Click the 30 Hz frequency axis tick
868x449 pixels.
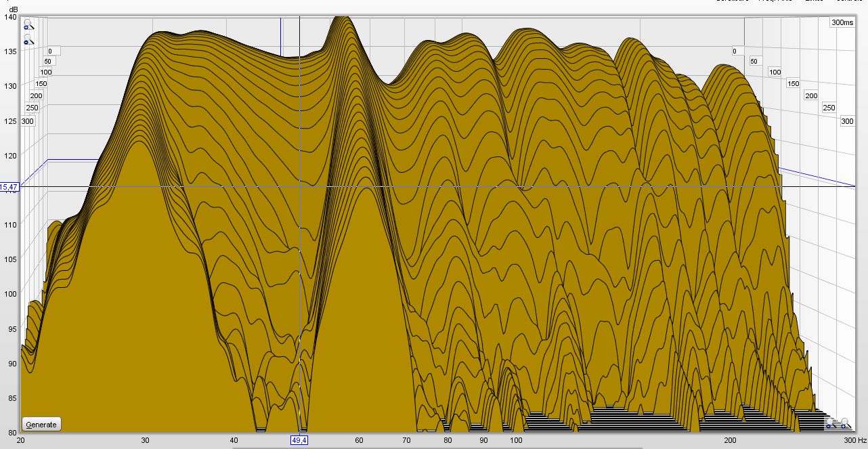pyautogui.click(x=145, y=440)
